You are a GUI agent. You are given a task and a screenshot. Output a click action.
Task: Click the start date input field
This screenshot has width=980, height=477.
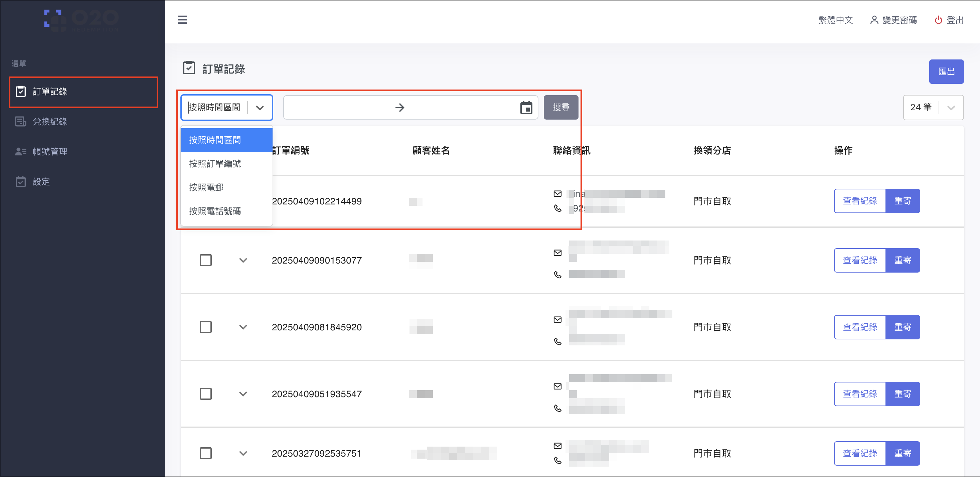(339, 108)
